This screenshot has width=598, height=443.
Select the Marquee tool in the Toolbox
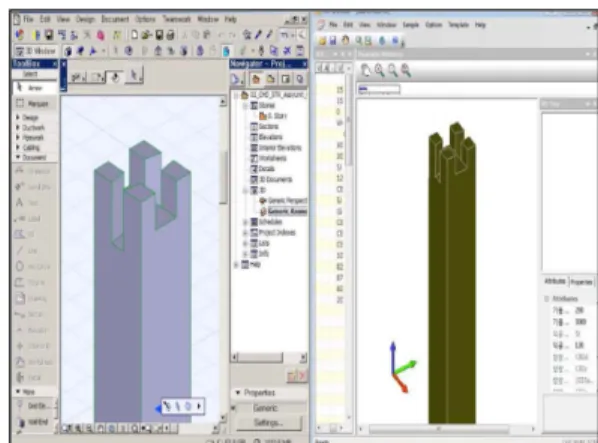(x=35, y=103)
